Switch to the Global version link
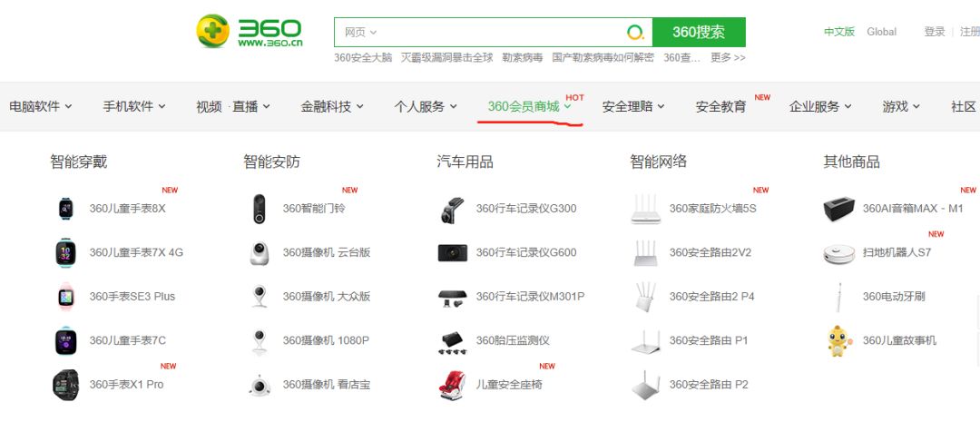This screenshot has width=980, height=422. tap(881, 32)
